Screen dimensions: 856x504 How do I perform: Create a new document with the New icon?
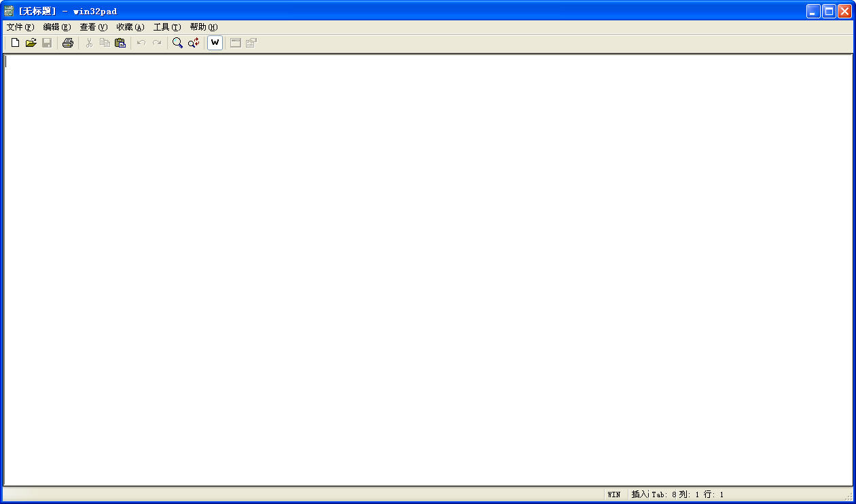pos(15,43)
